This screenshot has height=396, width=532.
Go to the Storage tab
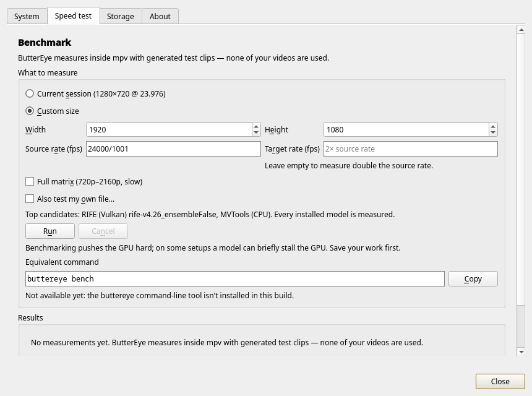point(121,16)
